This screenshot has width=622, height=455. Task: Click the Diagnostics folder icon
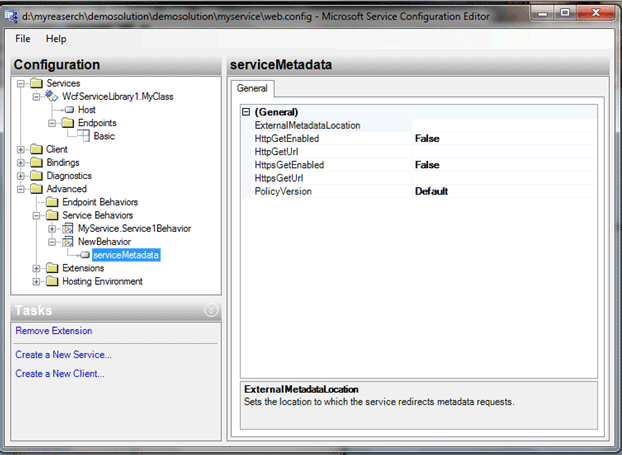pyautogui.click(x=36, y=176)
